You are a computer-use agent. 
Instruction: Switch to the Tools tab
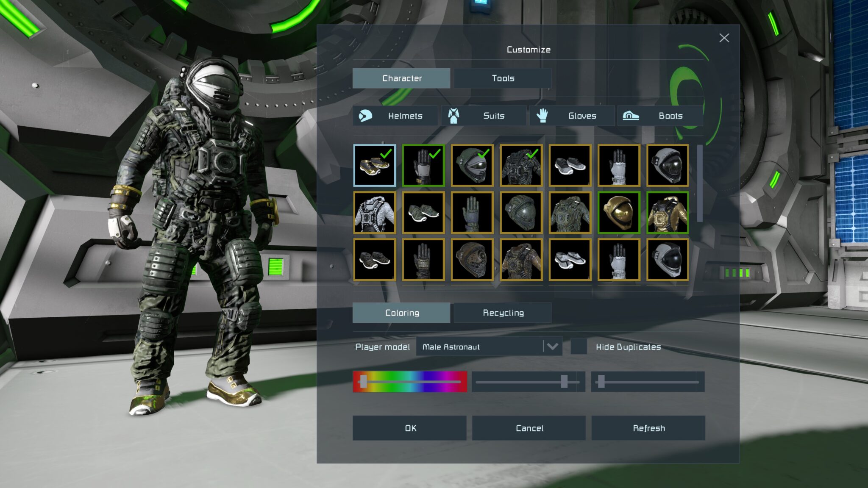(503, 78)
